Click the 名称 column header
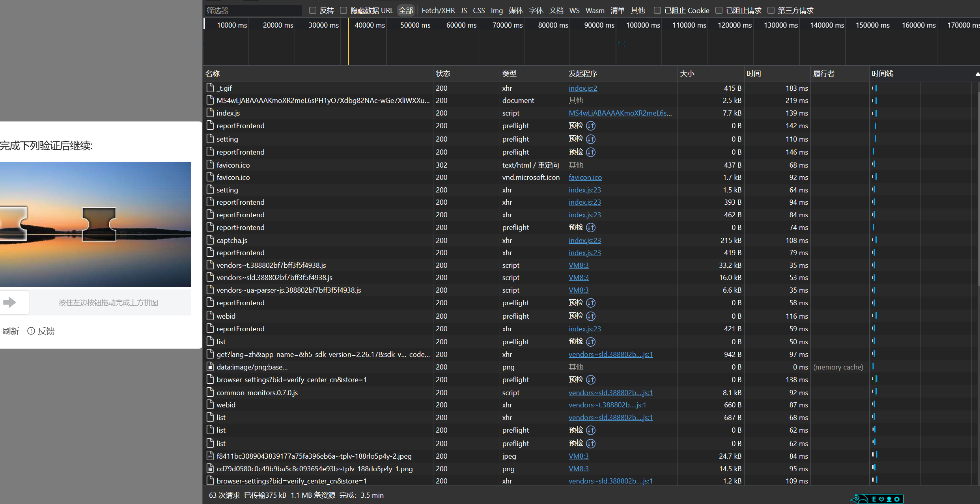Screen dimensions: 980x504 tap(213, 74)
